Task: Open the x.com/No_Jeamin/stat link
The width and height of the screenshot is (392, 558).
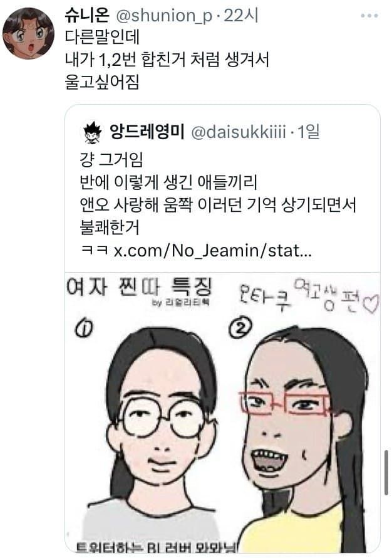Action: pos(213,251)
